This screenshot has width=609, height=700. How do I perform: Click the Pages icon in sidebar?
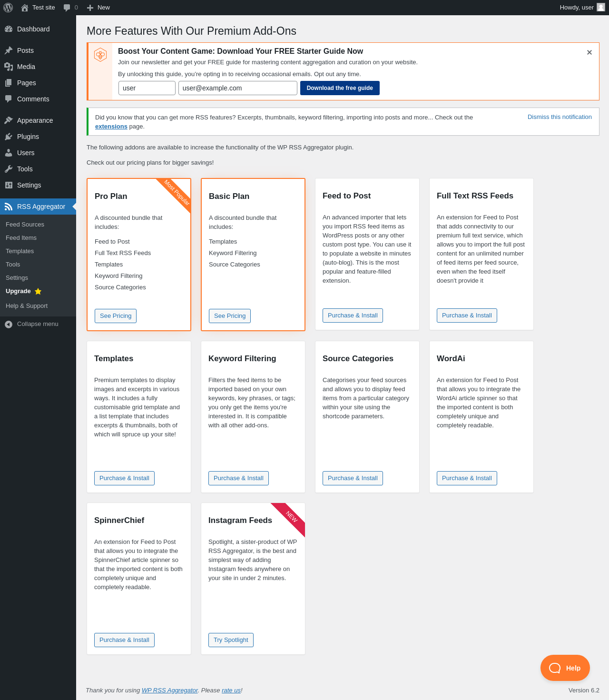tap(9, 83)
